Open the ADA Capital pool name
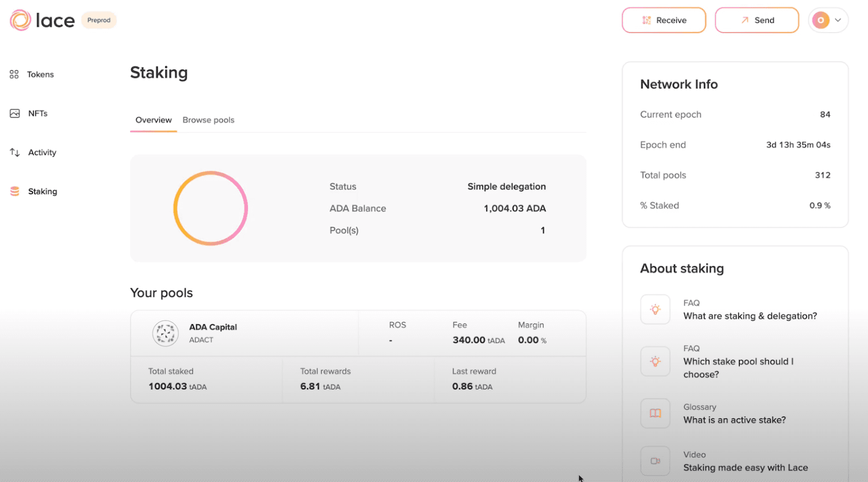 point(213,327)
